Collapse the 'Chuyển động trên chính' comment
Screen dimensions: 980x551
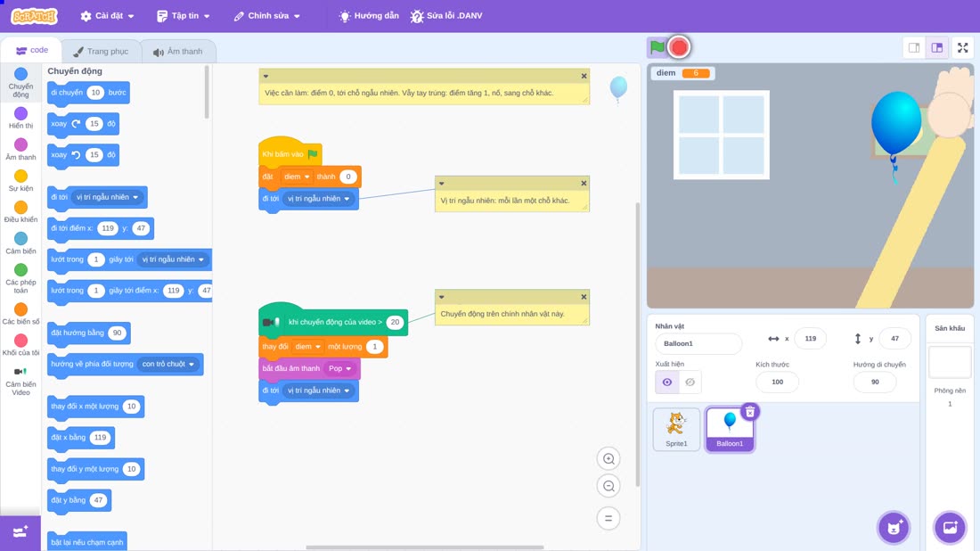[x=441, y=297]
